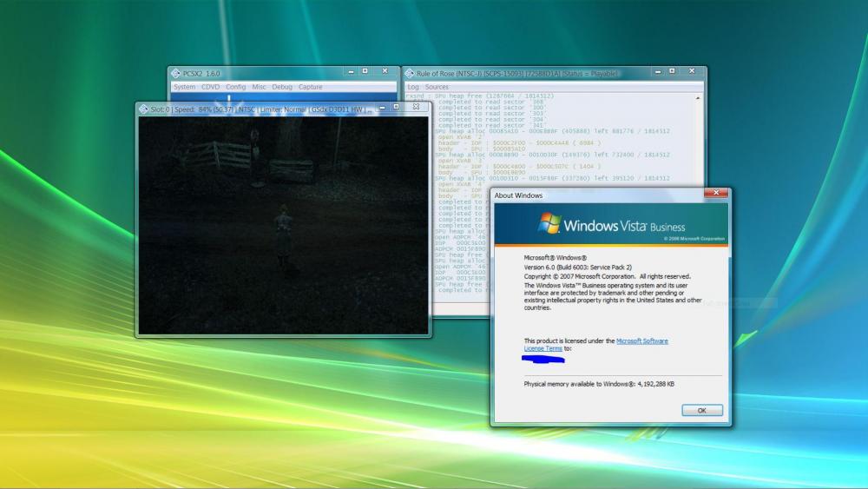
Task: Open the Misc menu in PCSX2
Action: (x=259, y=87)
